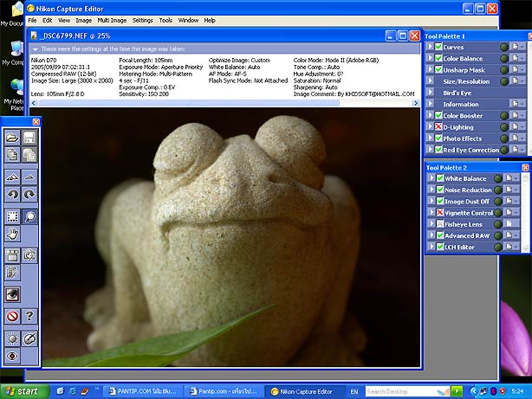The image size is (532, 399).
Task: Enable the Vignette Control checkbox
Action: (x=440, y=212)
